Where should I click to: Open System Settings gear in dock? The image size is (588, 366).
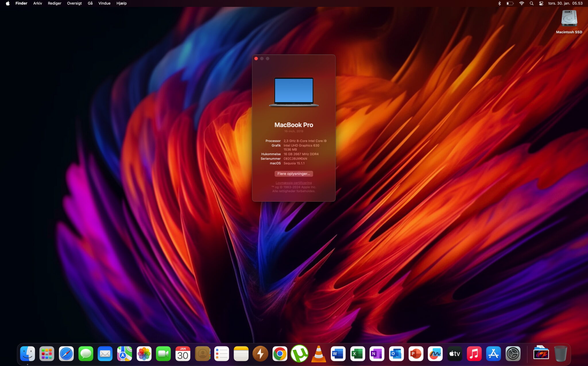click(513, 354)
